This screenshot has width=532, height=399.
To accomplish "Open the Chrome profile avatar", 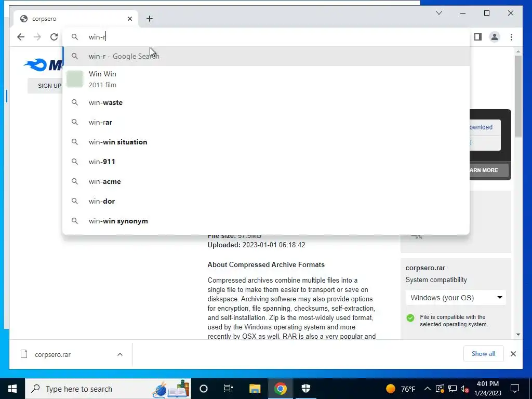I will tap(495, 37).
